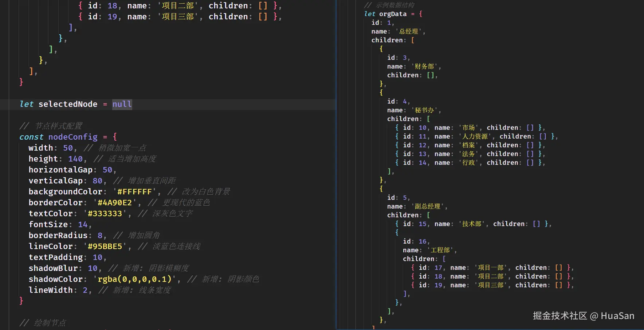Click the comment '// 节点样式配置'
Viewport: 644px width, 330px height.
51,126
